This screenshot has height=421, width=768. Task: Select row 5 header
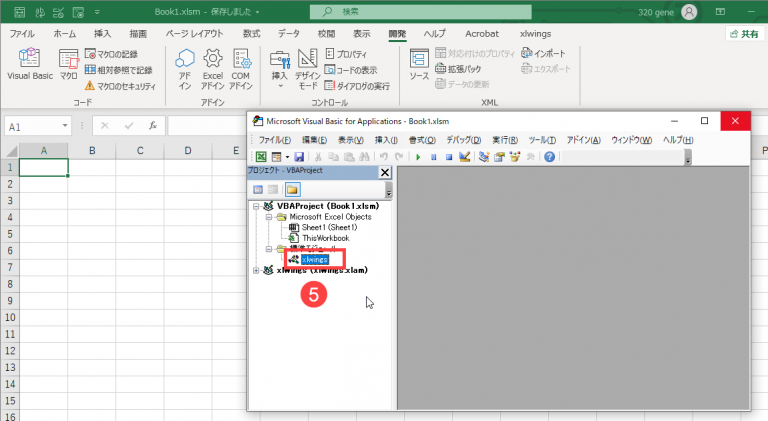[9, 234]
